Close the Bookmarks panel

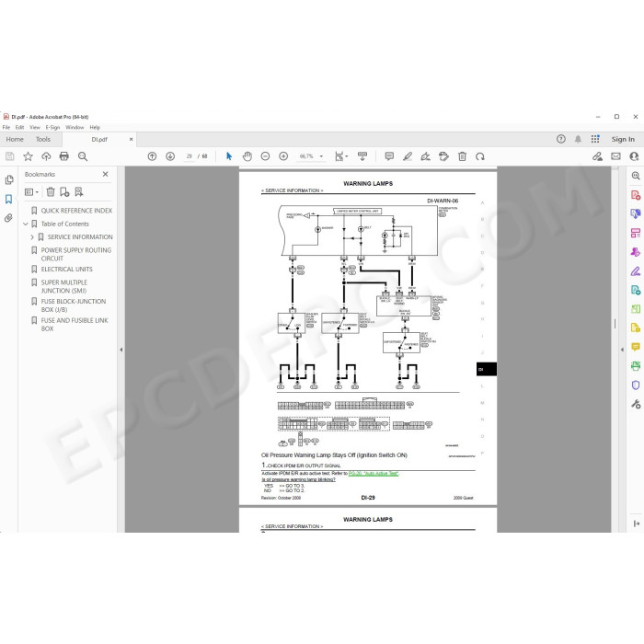(106, 174)
